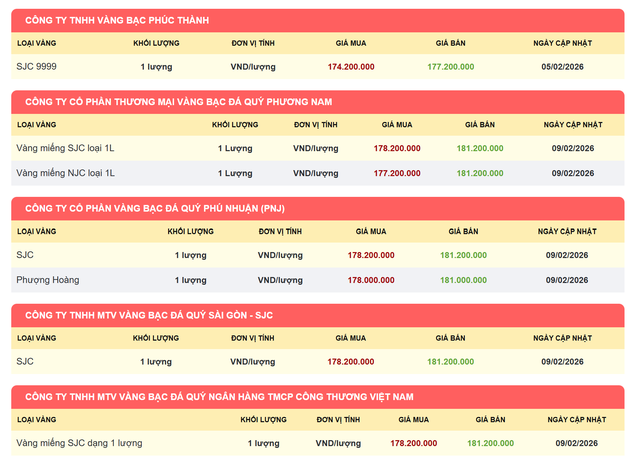Select the SJC 9999 gold type cell

coord(36,66)
